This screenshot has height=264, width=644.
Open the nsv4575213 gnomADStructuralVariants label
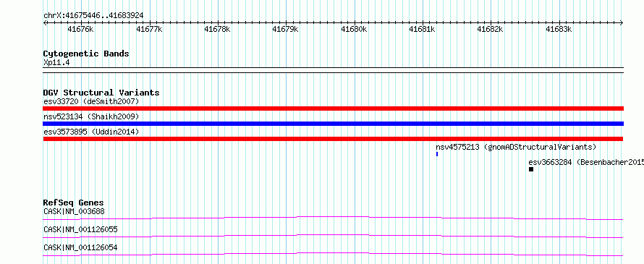click(x=516, y=147)
